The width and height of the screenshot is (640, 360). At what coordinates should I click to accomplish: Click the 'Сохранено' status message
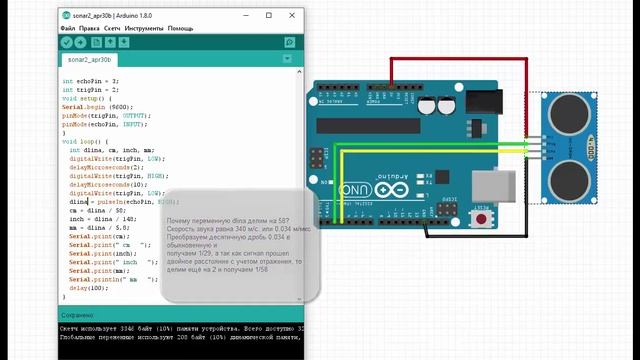(77, 315)
